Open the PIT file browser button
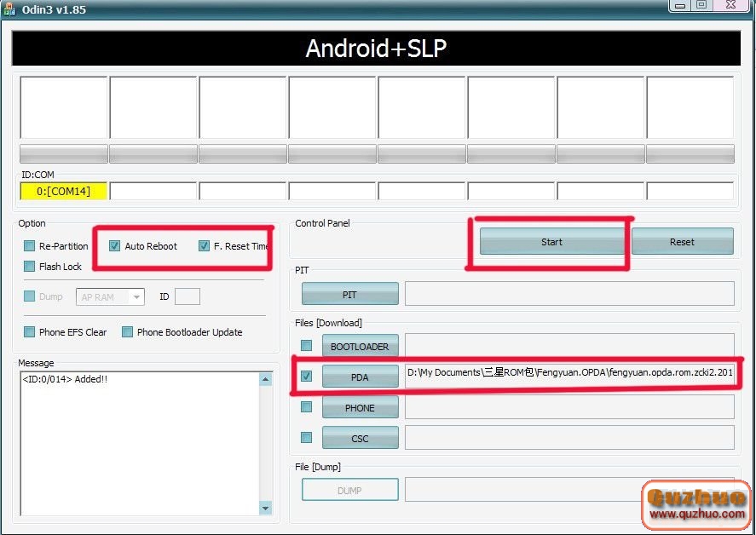Viewport: 756px width, 535px height. pyautogui.click(x=350, y=294)
